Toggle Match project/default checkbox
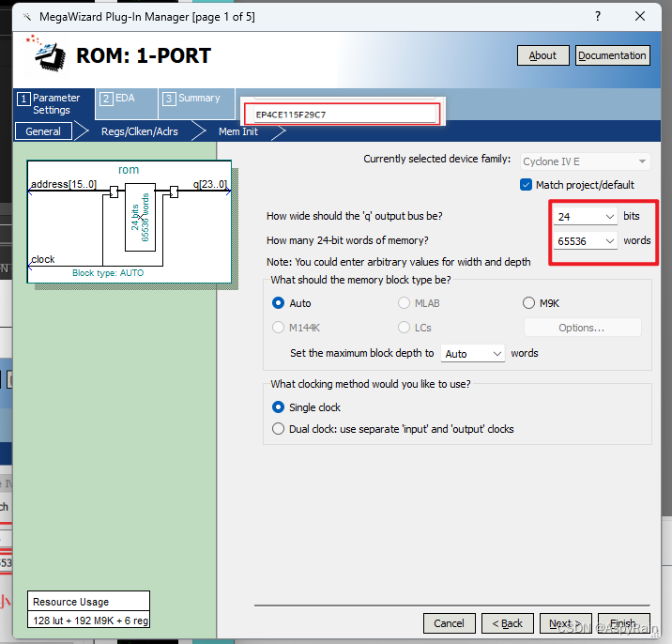672x644 pixels. 526,185
